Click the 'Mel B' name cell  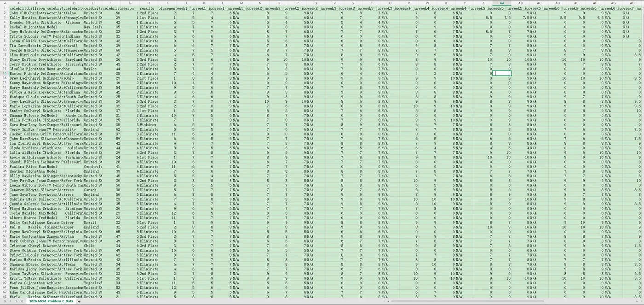[18, 227]
